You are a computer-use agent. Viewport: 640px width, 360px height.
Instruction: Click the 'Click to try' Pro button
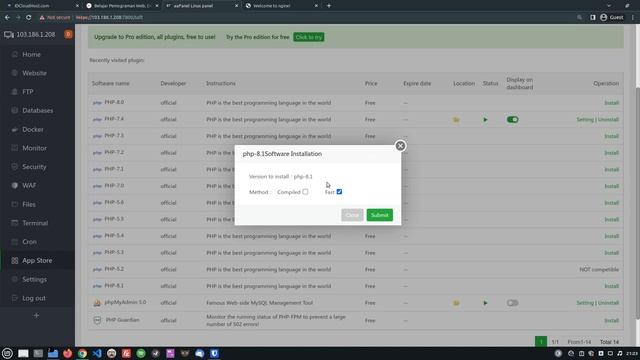click(309, 37)
